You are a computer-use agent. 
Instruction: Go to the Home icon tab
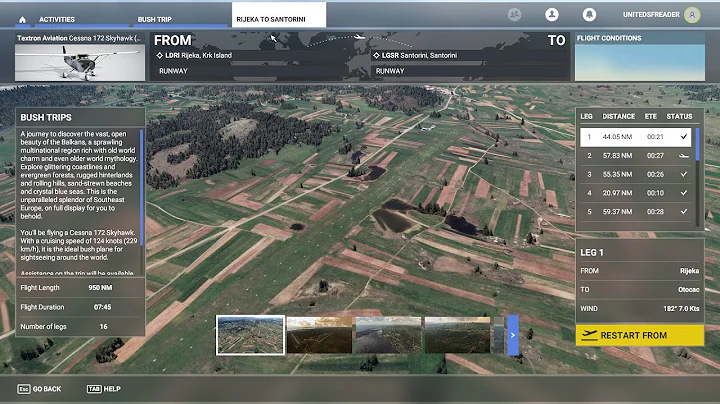[22, 19]
